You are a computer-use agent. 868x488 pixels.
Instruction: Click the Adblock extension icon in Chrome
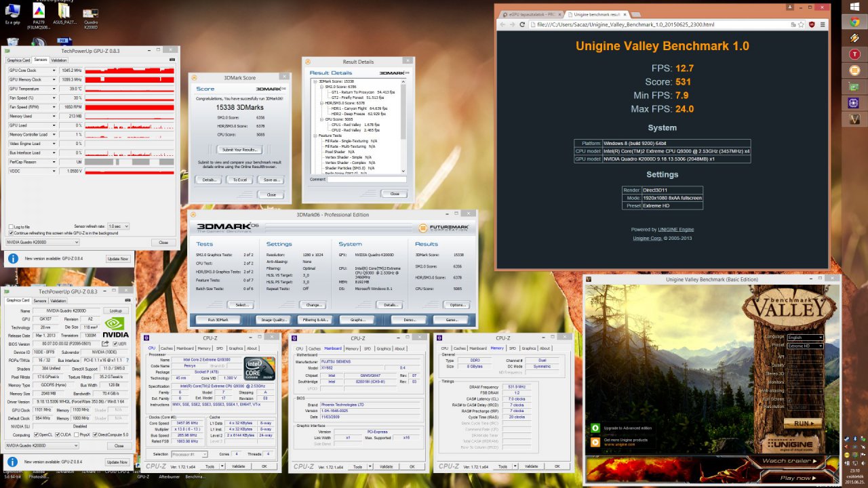tap(812, 24)
